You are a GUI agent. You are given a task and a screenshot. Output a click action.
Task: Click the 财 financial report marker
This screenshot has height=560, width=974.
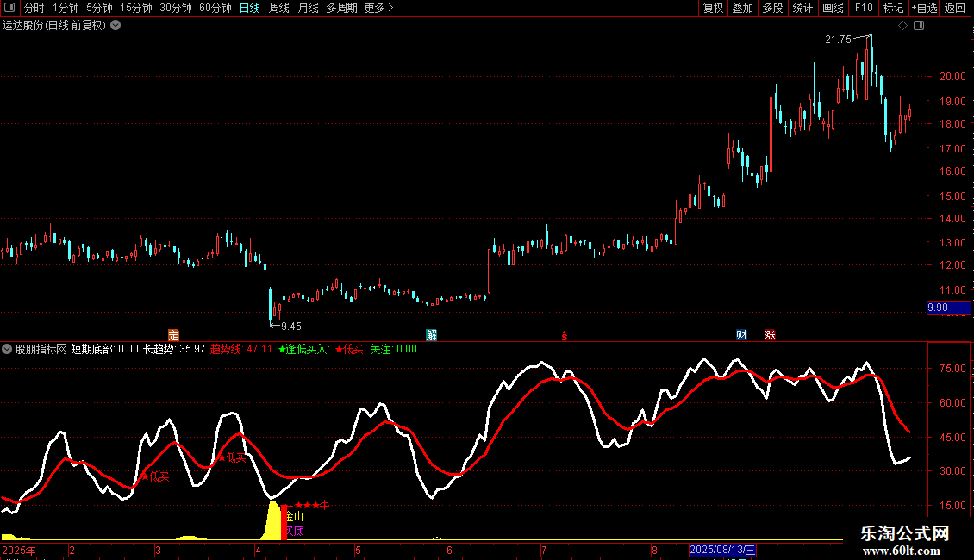point(741,335)
